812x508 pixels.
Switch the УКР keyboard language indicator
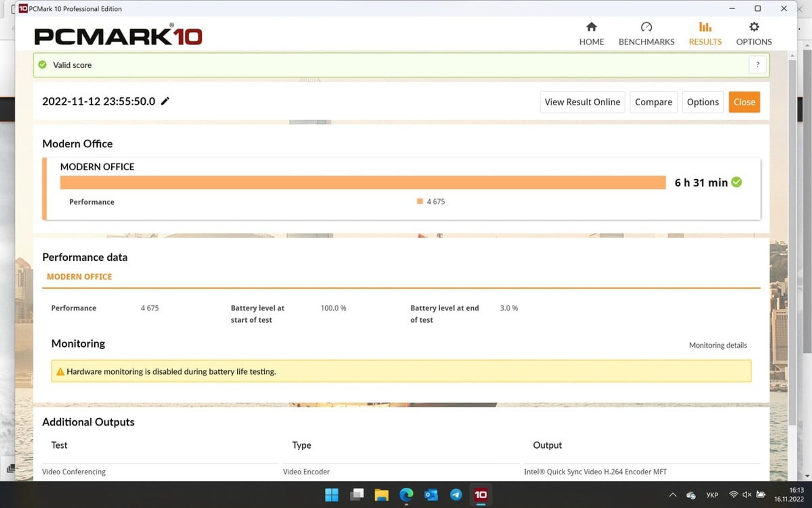[x=712, y=494]
